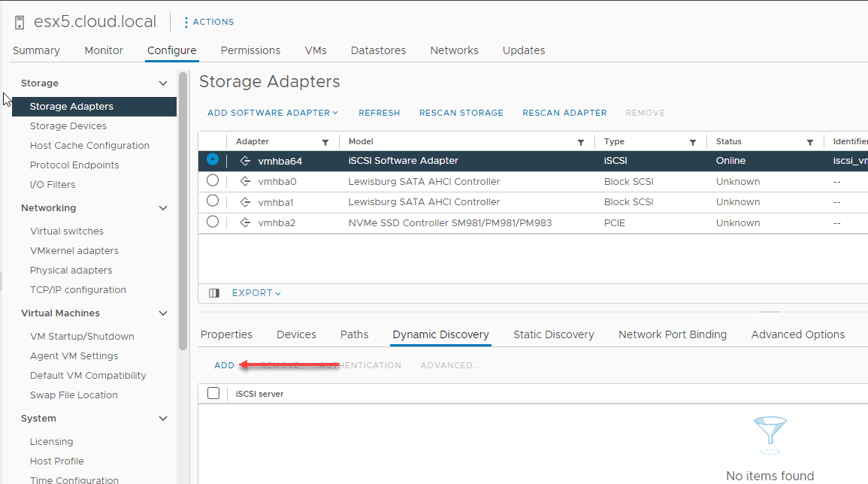Switch to the Static Discovery tab
This screenshot has height=484, width=868.
tap(553, 334)
